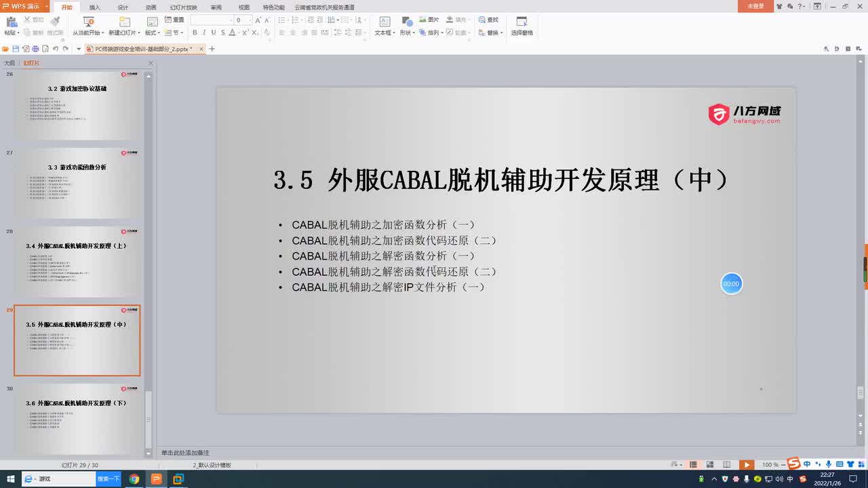Open the Replace (替换) dropdown
The height and width of the screenshot is (488, 868).
point(491,33)
